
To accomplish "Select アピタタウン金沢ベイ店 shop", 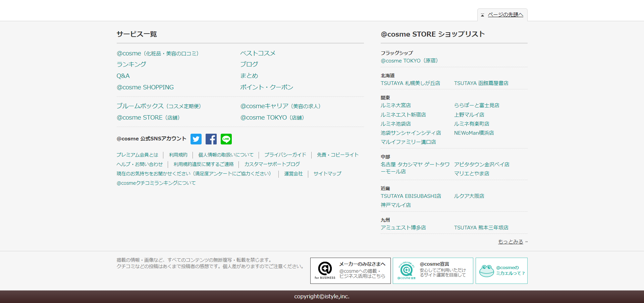I will click(482, 165).
